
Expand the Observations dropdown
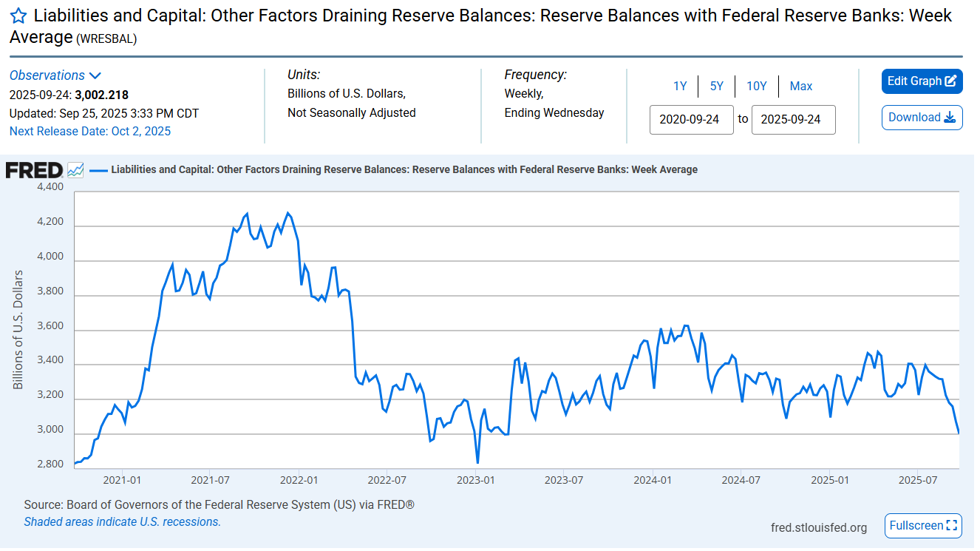[47, 75]
